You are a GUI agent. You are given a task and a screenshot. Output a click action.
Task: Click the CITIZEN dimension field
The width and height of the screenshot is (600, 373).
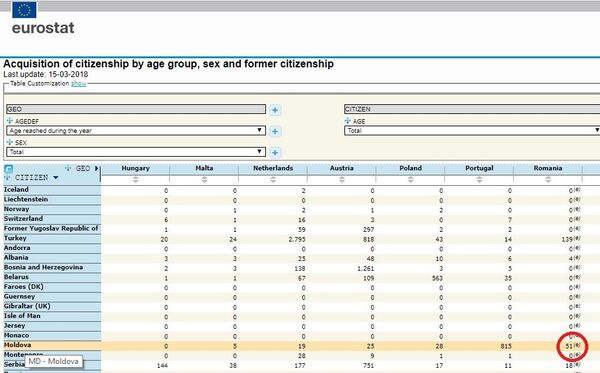pos(472,109)
